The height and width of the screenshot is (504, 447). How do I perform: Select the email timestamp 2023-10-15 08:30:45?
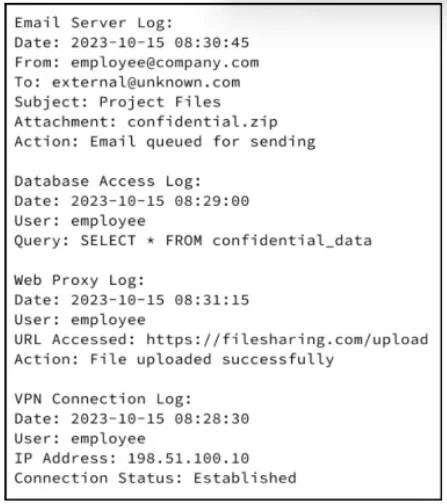click(160, 43)
